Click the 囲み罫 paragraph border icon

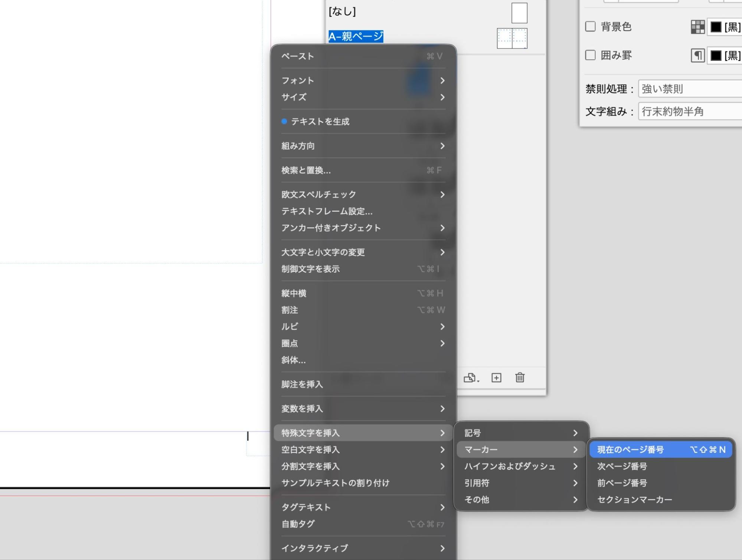tap(697, 56)
